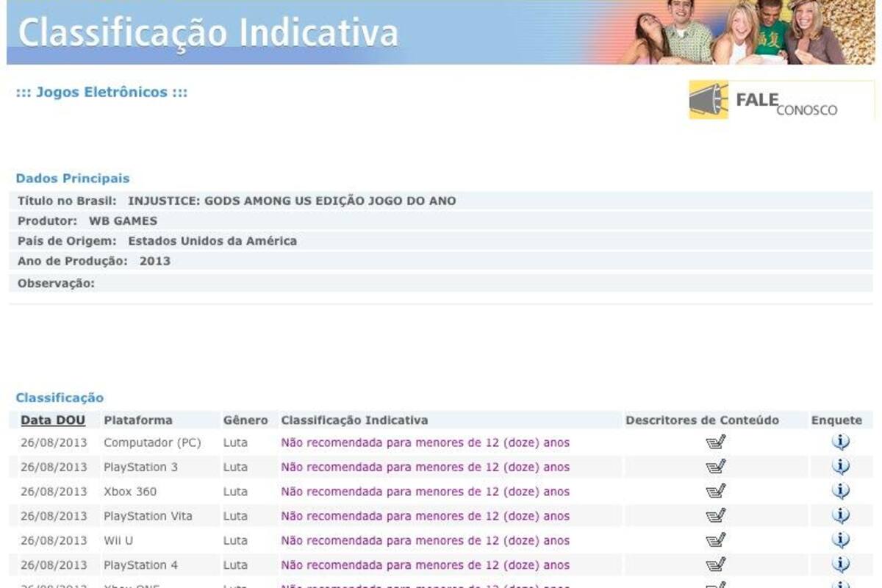Click the rating text in Computador (PC) row
The image size is (882, 588).
click(425, 442)
